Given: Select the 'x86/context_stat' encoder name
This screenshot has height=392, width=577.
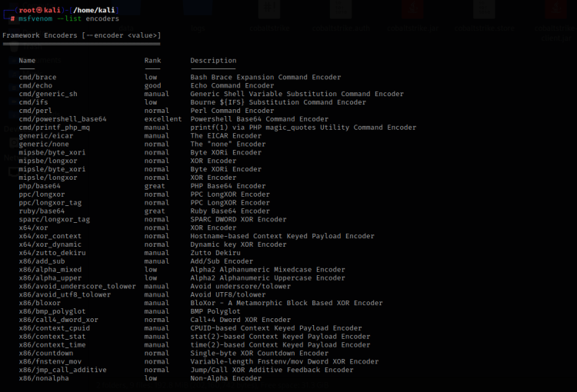Looking at the screenshot, I should [x=52, y=337].
